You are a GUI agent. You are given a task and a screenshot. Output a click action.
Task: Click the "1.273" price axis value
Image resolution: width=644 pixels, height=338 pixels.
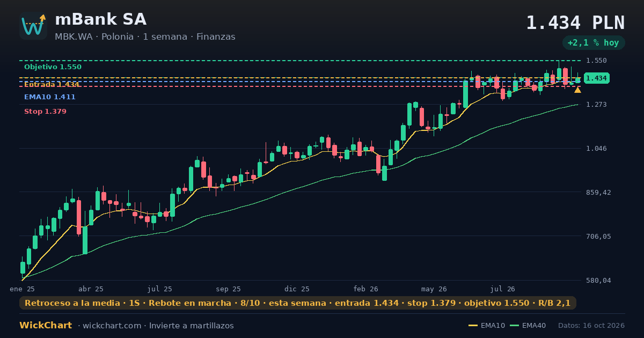pos(597,105)
